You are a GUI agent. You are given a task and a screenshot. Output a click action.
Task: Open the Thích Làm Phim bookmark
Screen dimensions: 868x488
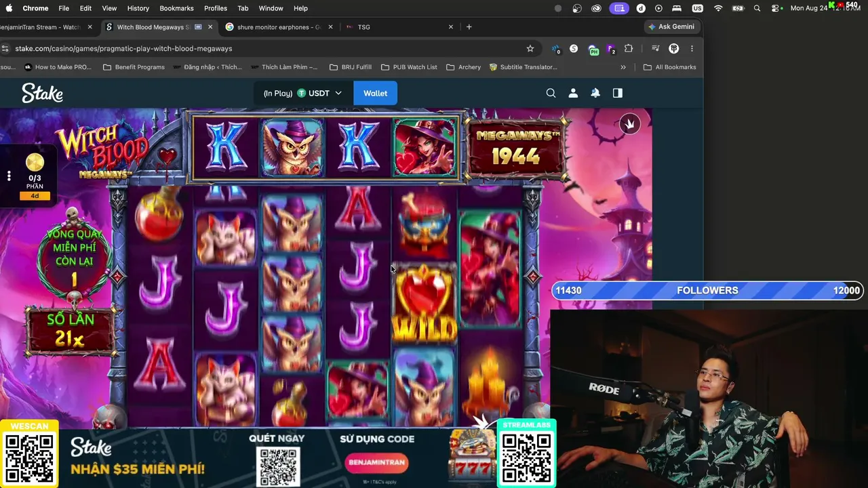(284, 67)
